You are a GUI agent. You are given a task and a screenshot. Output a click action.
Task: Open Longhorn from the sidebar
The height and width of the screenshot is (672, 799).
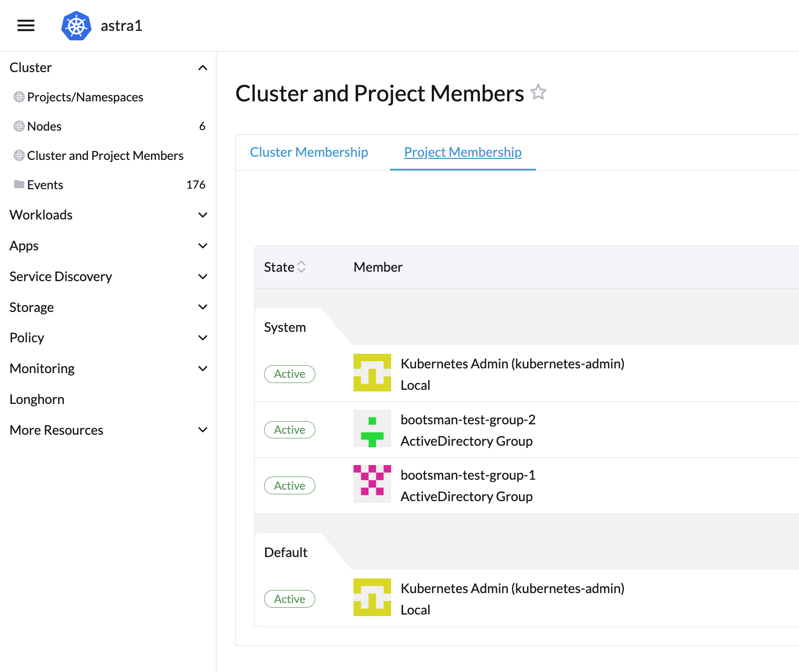[x=37, y=399]
